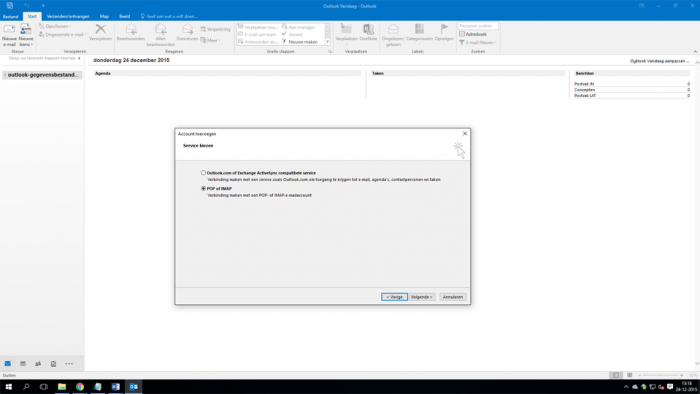Switch to the Verzenden/ontvangen tab
This screenshot has width=700, height=394.
68,17
